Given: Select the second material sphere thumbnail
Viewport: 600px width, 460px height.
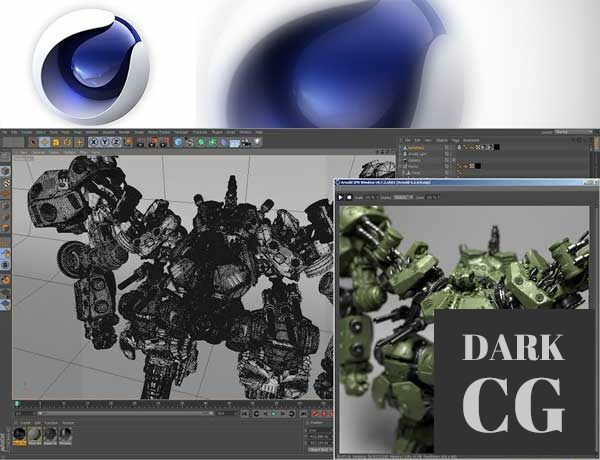Looking at the screenshot, I should [35, 436].
